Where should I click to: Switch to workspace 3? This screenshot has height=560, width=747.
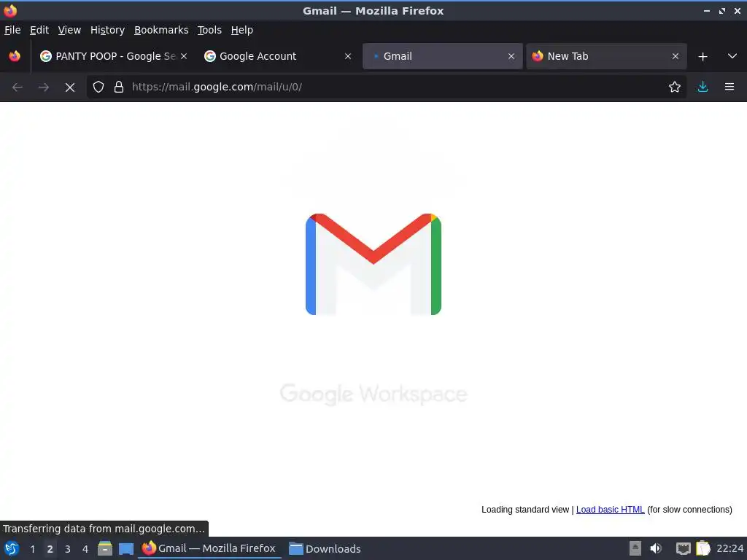68,549
